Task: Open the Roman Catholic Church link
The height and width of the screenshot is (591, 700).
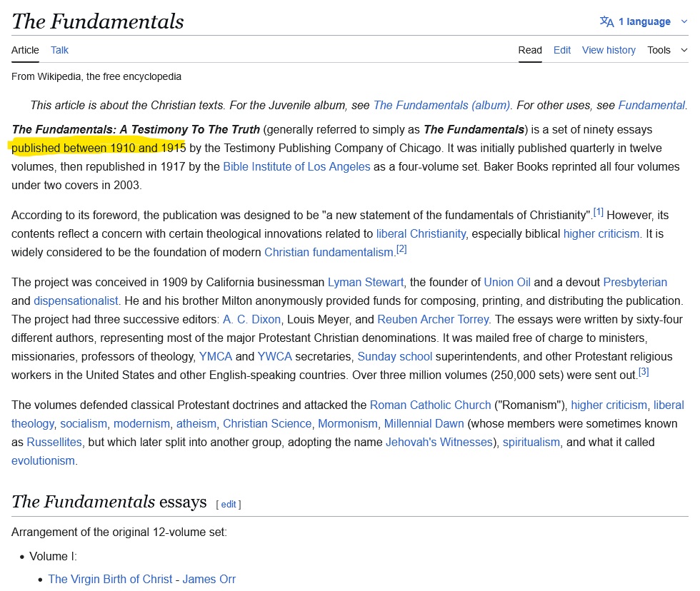Action: (x=430, y=405)
